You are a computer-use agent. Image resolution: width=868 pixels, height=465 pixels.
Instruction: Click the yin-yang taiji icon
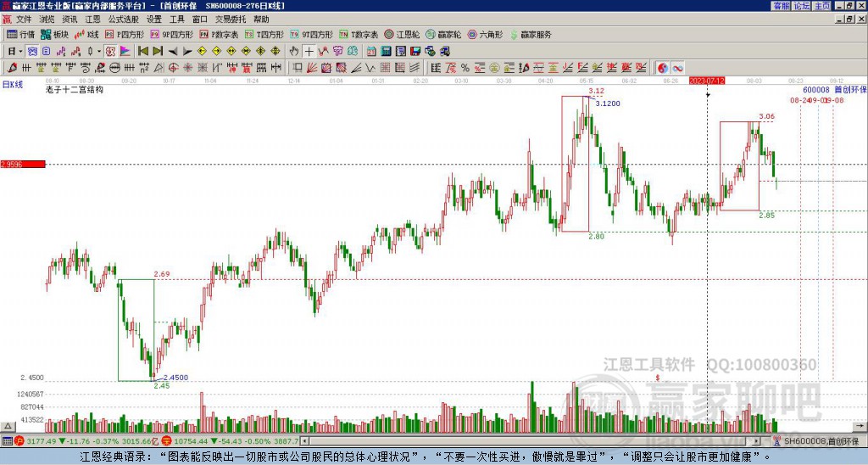[x=663, y=68]
